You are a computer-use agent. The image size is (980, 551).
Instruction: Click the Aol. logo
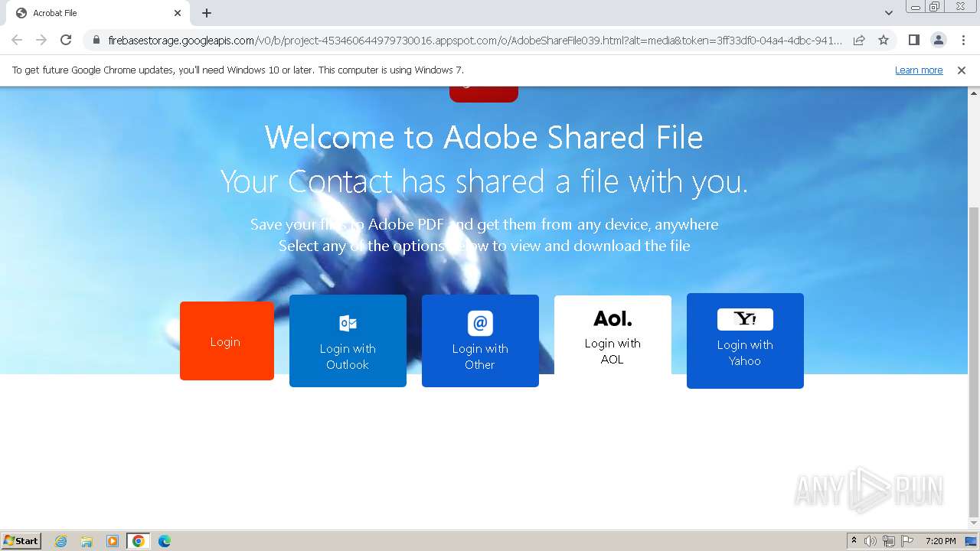tap(612, 318)
